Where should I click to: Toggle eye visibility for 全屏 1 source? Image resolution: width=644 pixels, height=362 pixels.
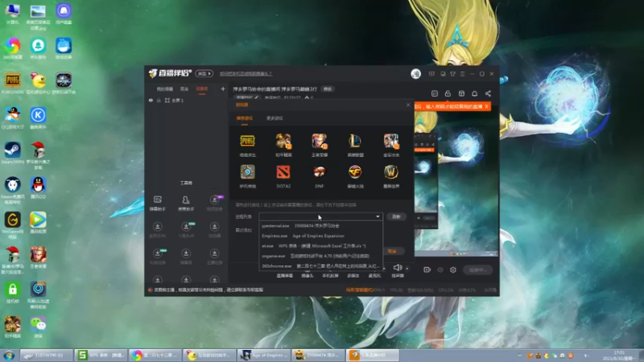pyautogui.click(x=151, y=100)
